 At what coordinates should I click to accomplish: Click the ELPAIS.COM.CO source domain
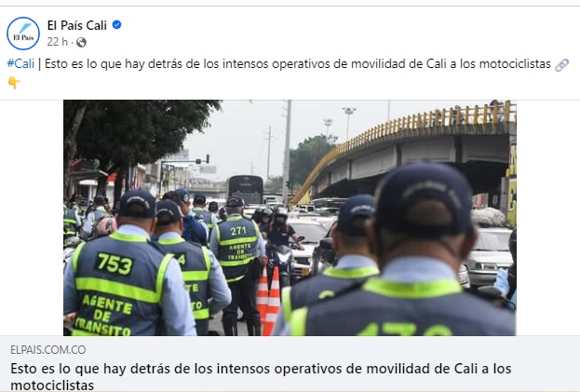click(x=48, y=350)
